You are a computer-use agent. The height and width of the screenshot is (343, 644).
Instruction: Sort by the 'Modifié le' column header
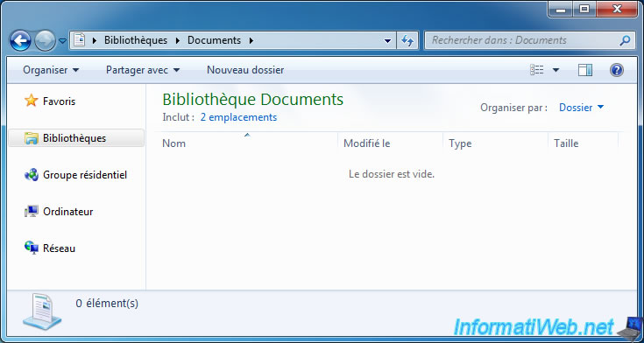tap(390, 143)
